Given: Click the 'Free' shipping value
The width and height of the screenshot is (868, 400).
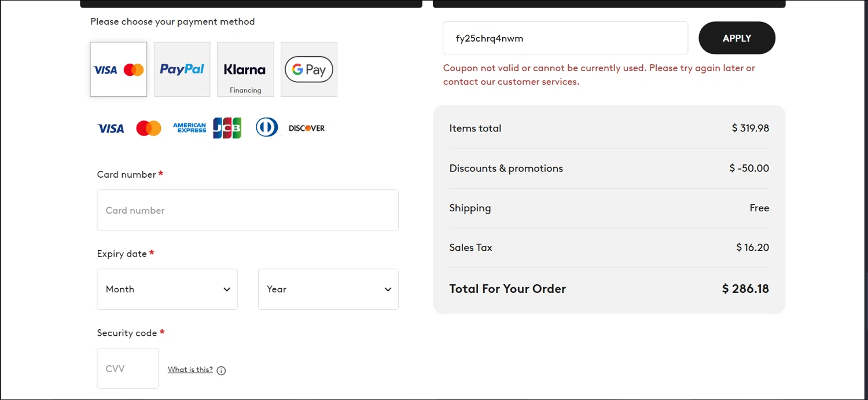Looking at the screenshot, I should click(x=759, y=208).
